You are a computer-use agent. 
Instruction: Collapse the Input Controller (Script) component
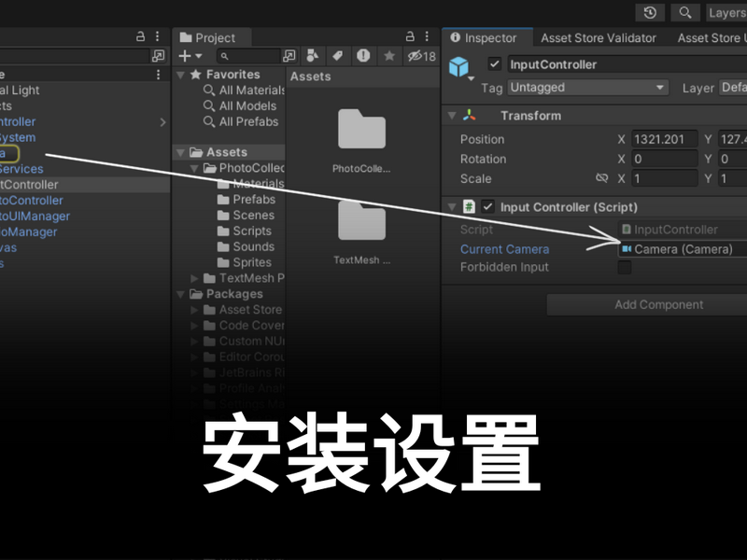coord(452,207)
